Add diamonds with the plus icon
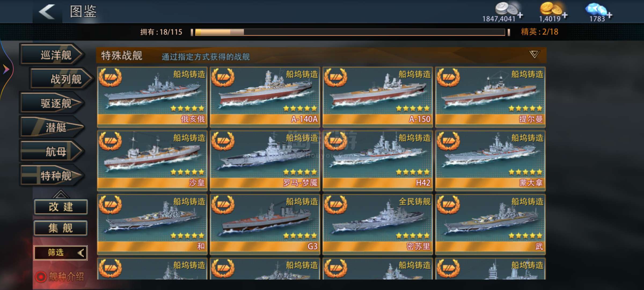This screenshot has height=290, width=644. click(x=609, y=15)
